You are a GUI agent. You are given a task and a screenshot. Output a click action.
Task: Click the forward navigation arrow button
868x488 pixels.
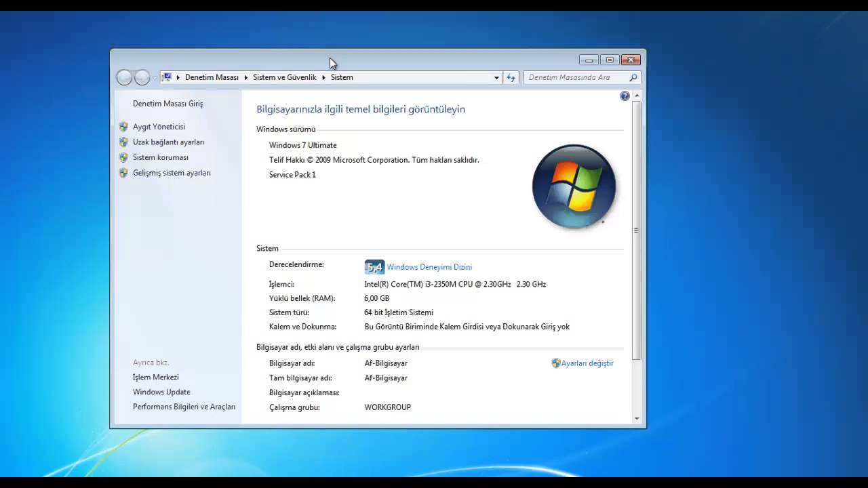point(142,77)
